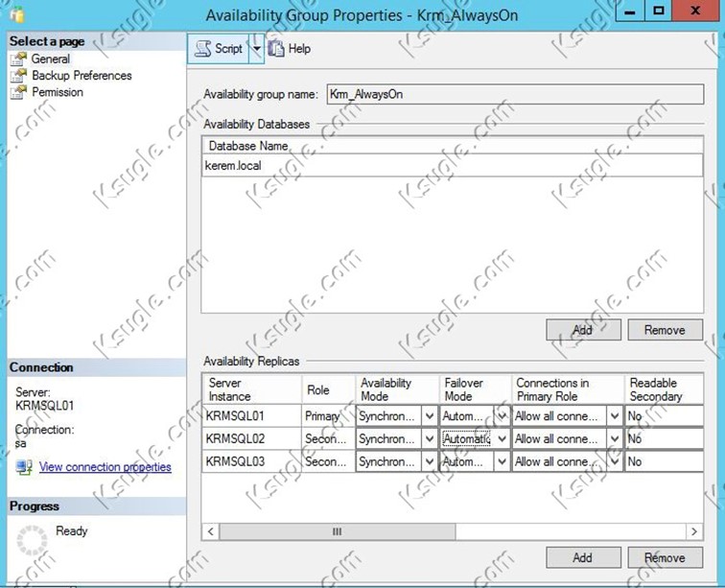Click the Permission page icon
Screen dimensions: 725x588
(19, 92)
